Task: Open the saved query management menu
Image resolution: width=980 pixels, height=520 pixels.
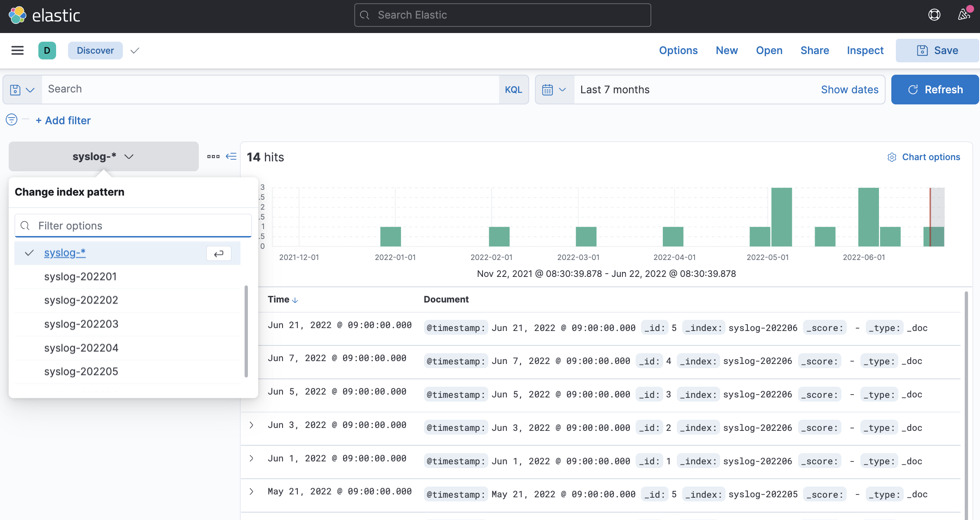Action: pyautogui.click(x=22, y=89)
